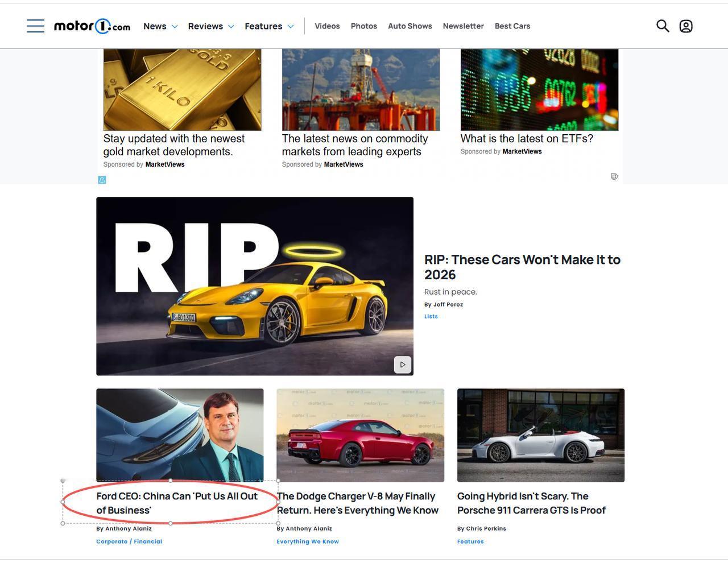This screenshot has height=571, width=728.
Task: Open 'What is the latest on ETFs?' ad
Action: coord(527,139)
